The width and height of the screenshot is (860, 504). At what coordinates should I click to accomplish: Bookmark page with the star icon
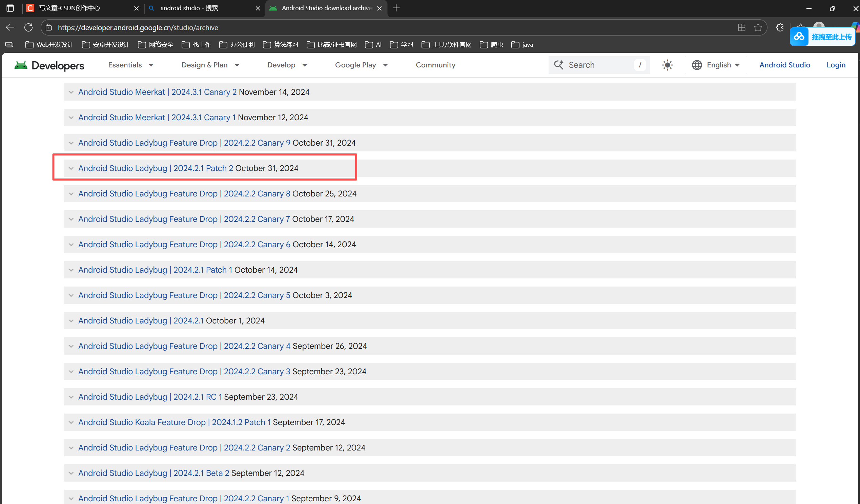point(758,27)
